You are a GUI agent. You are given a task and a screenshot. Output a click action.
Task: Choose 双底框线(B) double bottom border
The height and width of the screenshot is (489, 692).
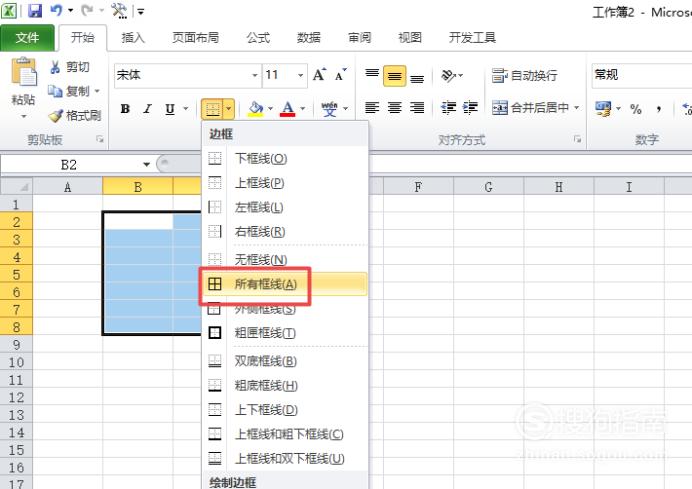point(285,361)
